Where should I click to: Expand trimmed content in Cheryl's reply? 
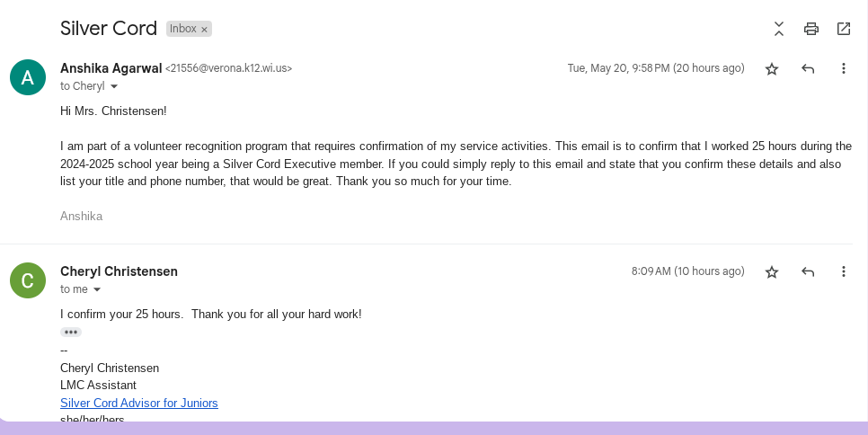coord(71,332)
